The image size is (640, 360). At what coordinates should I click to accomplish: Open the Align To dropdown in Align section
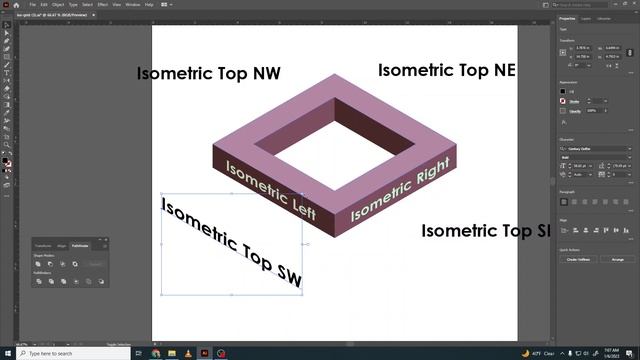564,230
